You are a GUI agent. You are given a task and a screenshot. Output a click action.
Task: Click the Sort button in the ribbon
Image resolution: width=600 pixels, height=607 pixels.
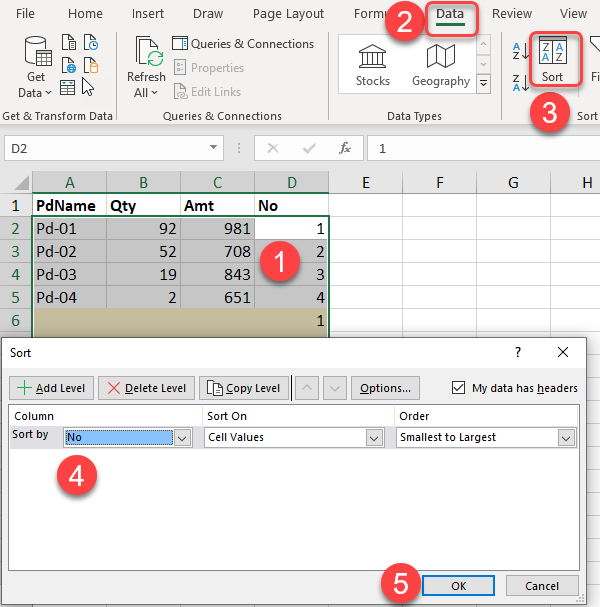tap(552, 60)
